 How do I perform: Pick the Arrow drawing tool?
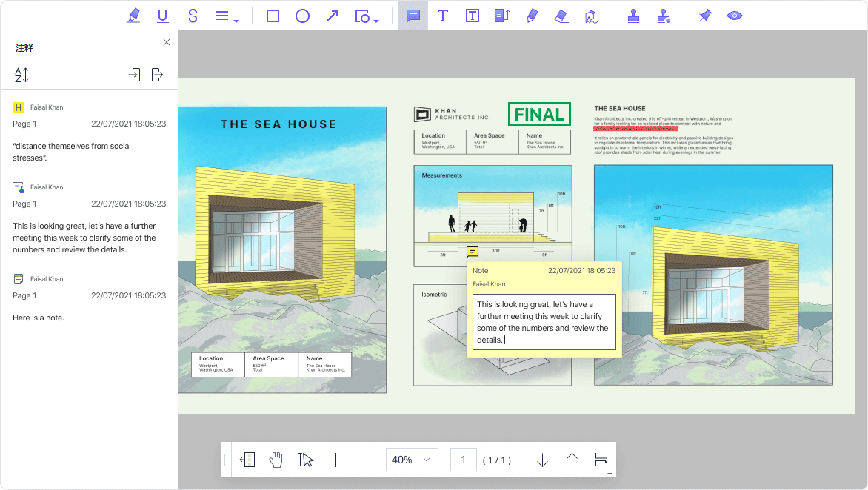pyautogui.click(x=332, y=16)
